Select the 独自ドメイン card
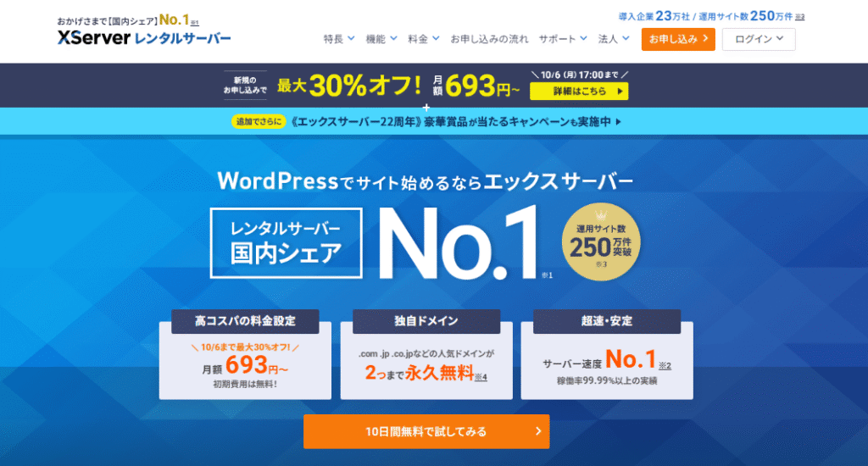 (x=426, y=354)
